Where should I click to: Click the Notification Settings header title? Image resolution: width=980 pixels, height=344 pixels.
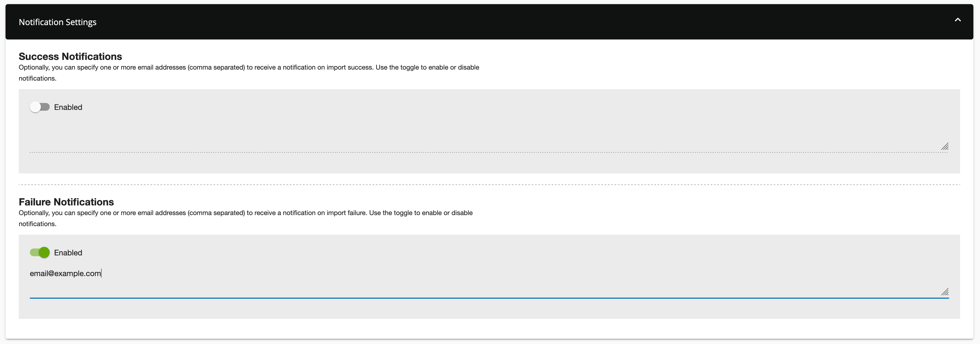57,22
